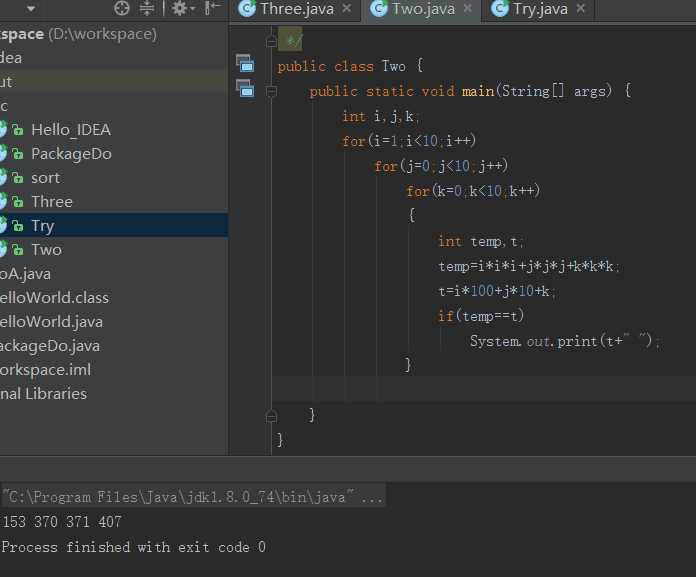
Task: Select the .idea folder in tree
Action: coord(11,58)
